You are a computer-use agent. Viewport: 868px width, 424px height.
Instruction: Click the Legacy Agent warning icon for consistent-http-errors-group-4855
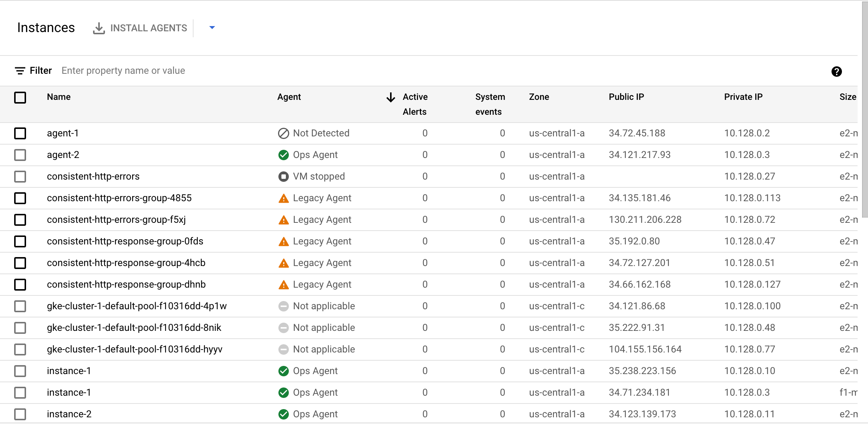283,198
